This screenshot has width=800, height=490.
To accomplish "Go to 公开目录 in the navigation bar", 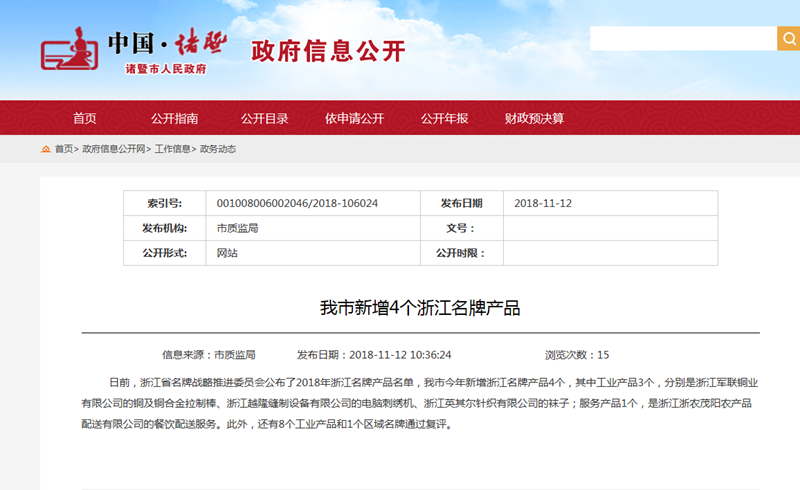I will [x=264, y=118].
